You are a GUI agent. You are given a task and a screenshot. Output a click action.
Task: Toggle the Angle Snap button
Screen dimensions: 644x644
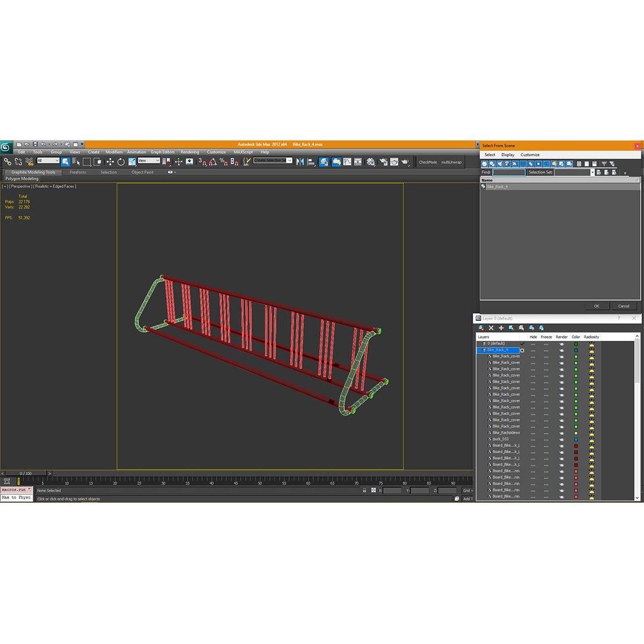pyautogui.click(x=213, y=162)
